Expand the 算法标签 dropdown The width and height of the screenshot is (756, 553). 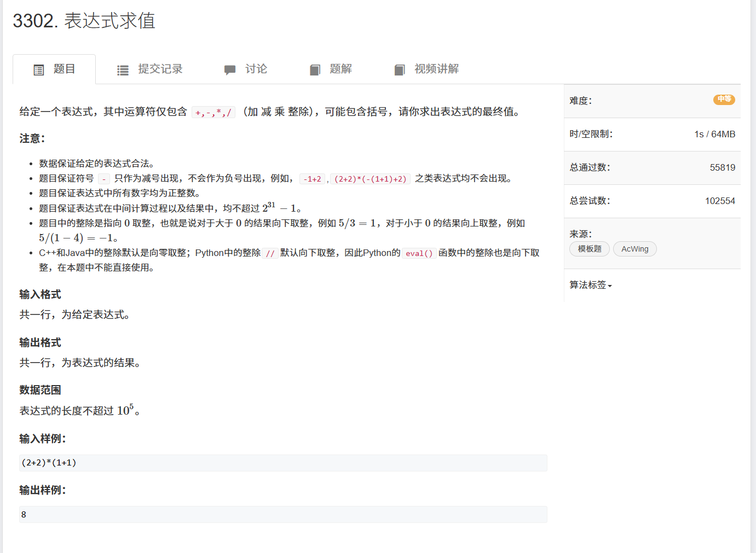pyautogui.click(x=591, y=285)
